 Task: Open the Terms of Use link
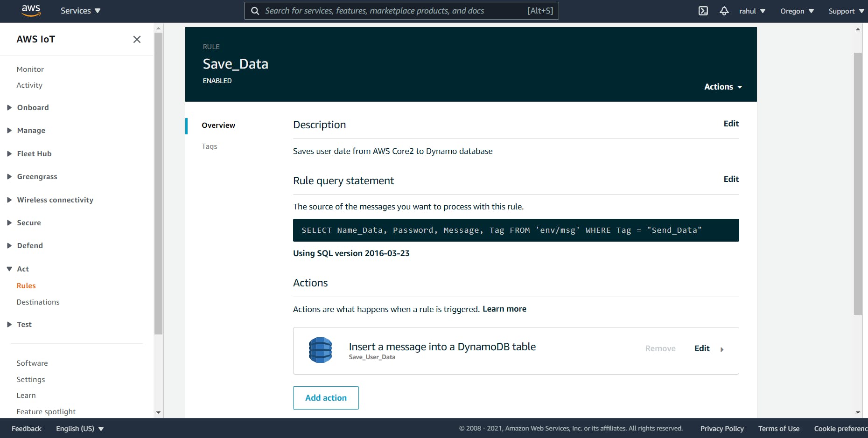[779, 428]
